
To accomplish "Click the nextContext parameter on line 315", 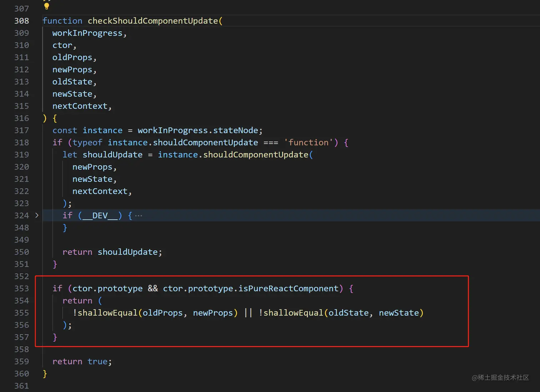I will pos(80,106).
